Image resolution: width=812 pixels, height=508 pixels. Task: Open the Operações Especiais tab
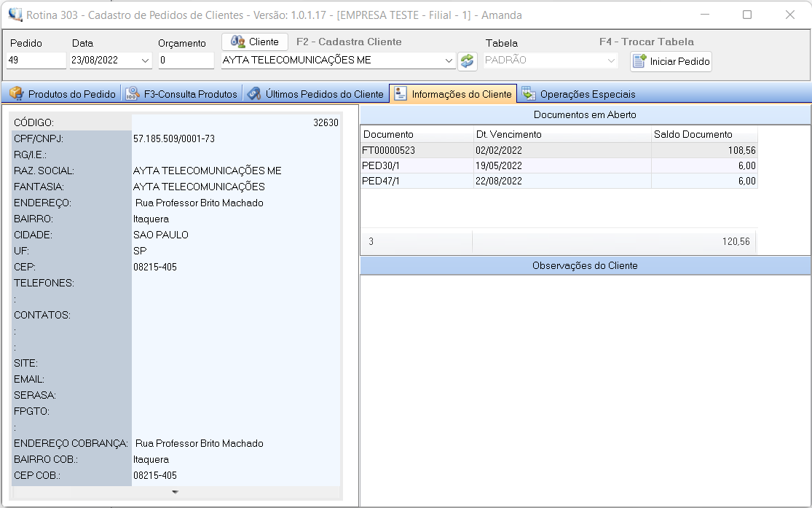click(579, 94)
